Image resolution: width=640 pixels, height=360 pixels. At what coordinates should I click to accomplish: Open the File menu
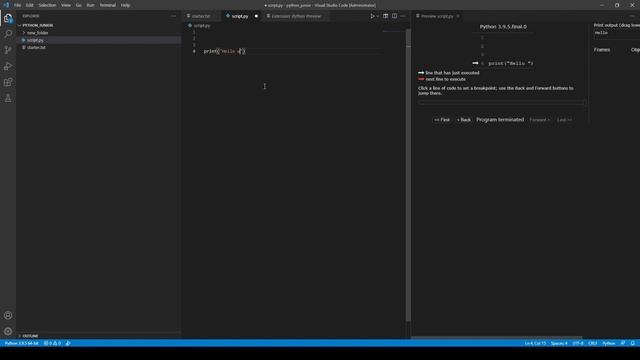(18, 5)
